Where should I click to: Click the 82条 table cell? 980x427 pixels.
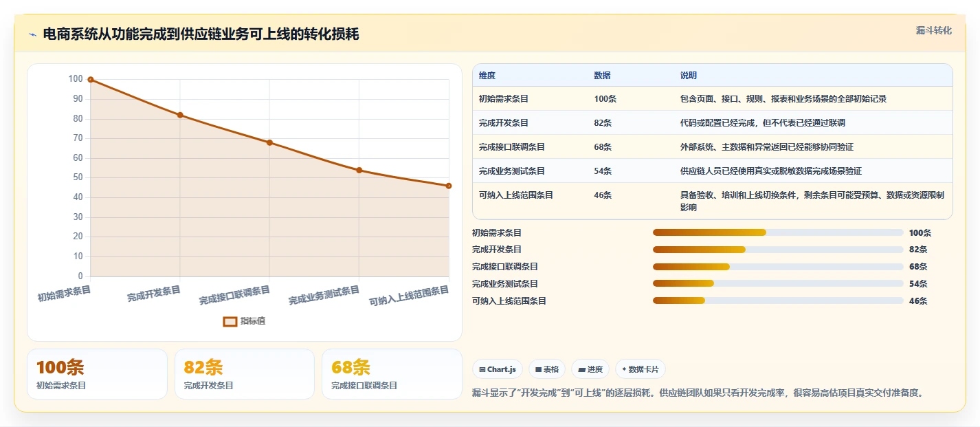(603, 123)
